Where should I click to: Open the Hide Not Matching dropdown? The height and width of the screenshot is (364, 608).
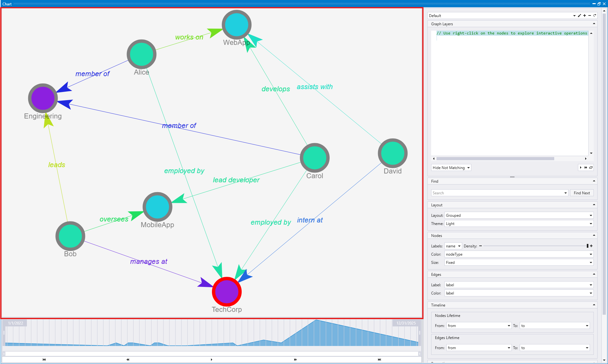coord(451,168)
